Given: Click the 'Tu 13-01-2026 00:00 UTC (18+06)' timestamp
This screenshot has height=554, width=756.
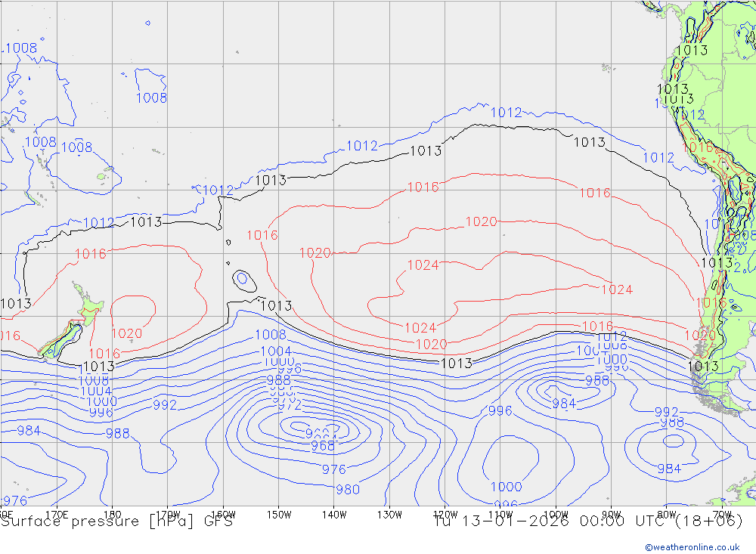Looking at the screenshot, I should (588, 522).
